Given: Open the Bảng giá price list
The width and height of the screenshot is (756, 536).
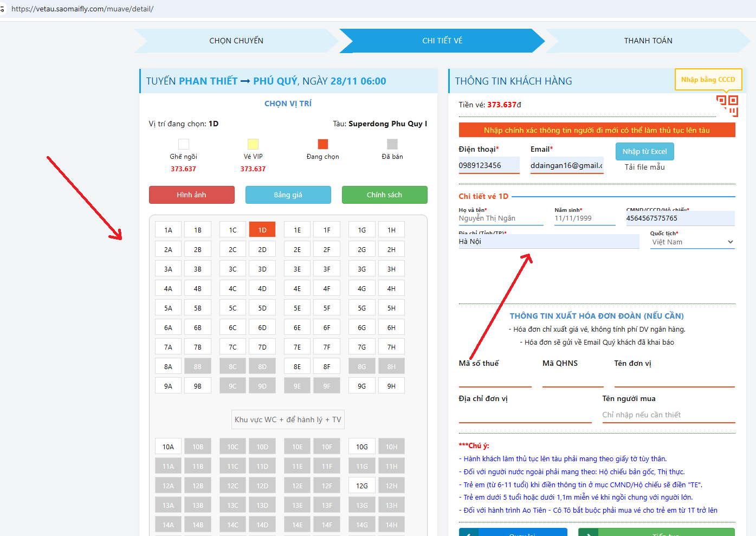Looking at the screenshot, I should tap(288, 195).
